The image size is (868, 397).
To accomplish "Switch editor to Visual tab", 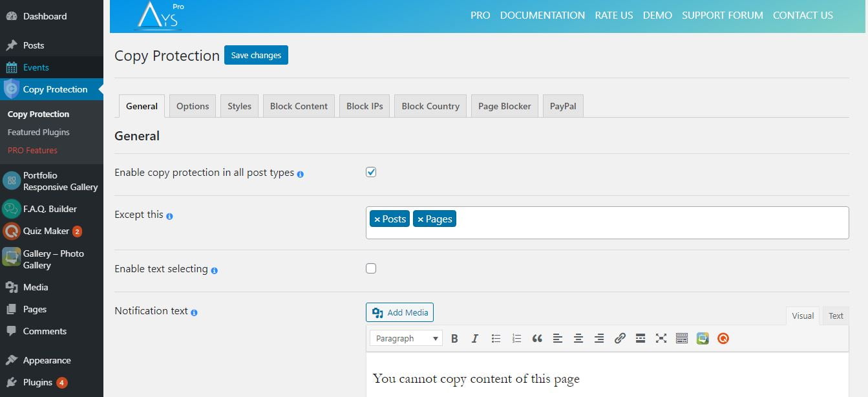I will (x=803, y=316).
